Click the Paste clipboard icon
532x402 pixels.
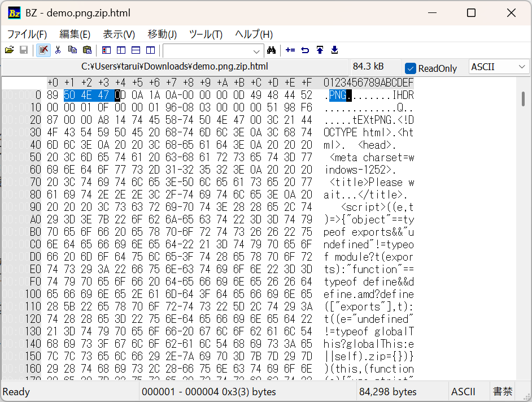(x=87, y=50)
